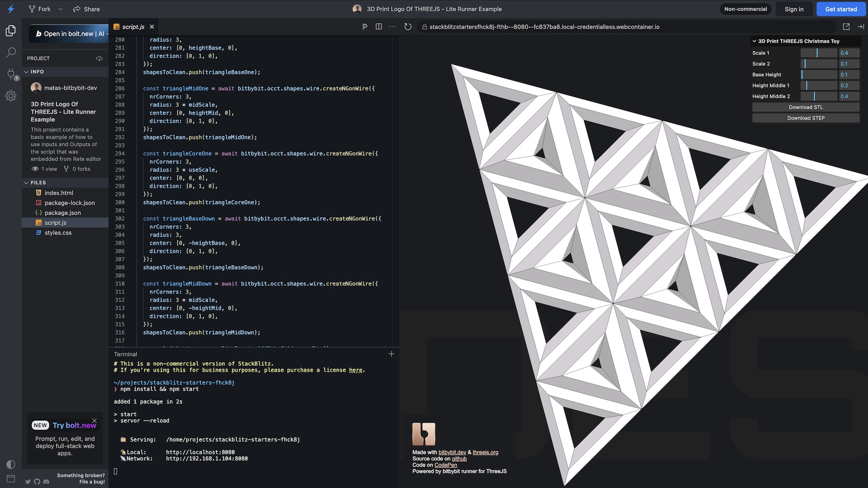The image size is (868, 488).
Task: Click the Base Height value field
Action: click(849, 75)
